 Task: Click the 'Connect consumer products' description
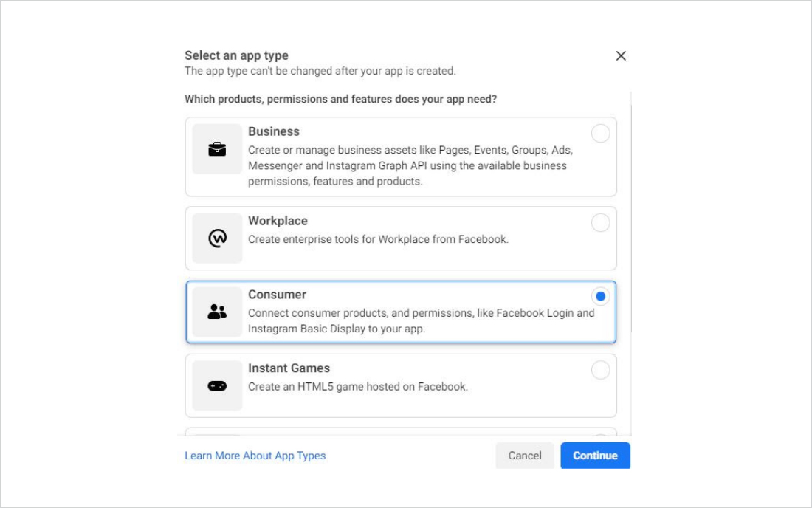click(421, 320)
